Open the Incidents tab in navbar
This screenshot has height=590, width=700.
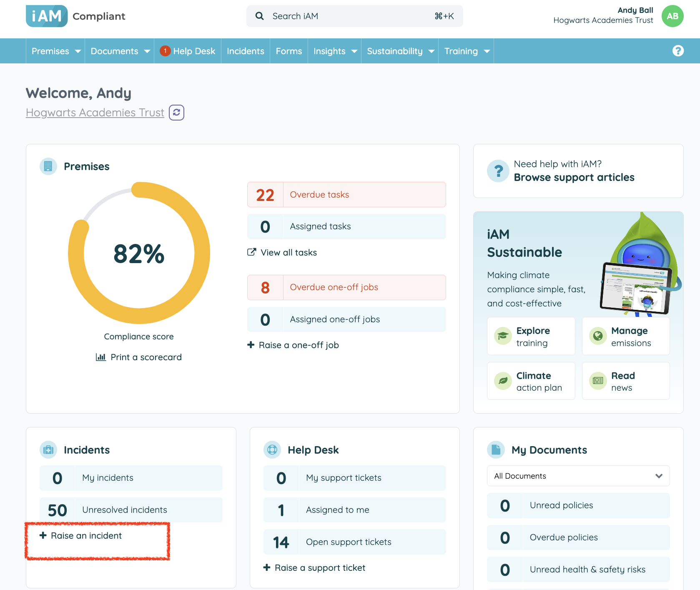tap(245, 51)
